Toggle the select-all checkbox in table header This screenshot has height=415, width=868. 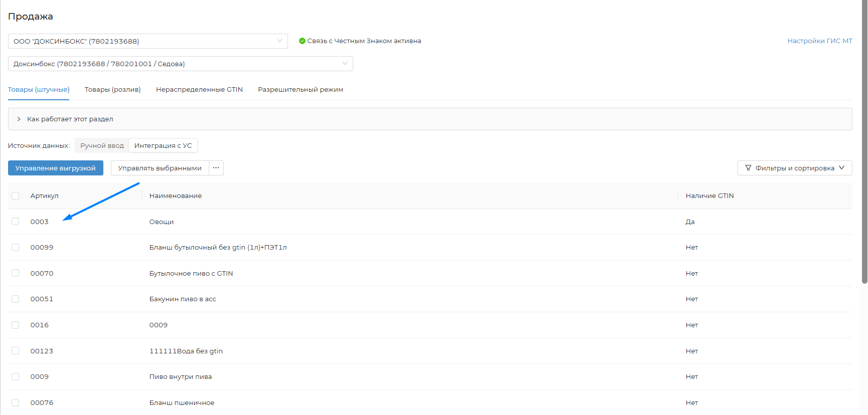coord(16,196)
